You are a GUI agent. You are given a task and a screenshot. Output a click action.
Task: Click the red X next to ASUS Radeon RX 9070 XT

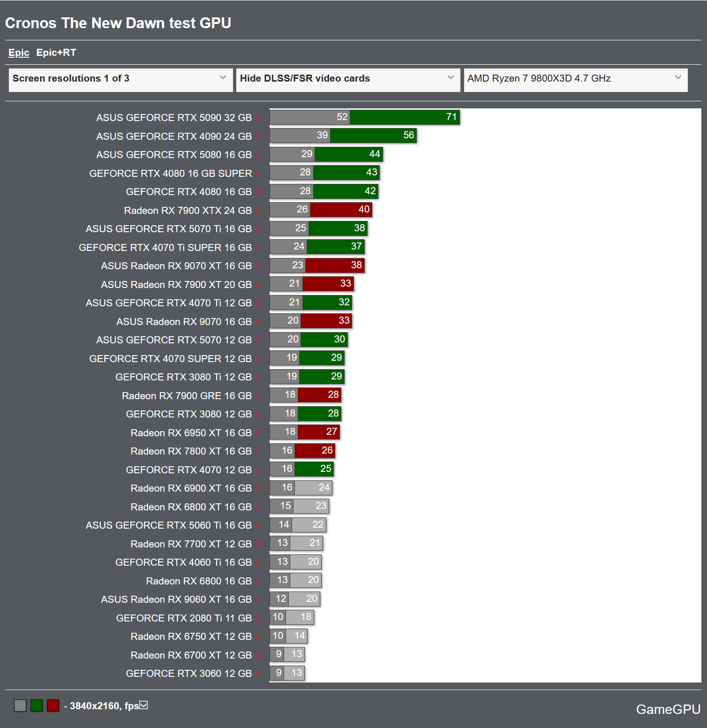click(x=258, y=266)
